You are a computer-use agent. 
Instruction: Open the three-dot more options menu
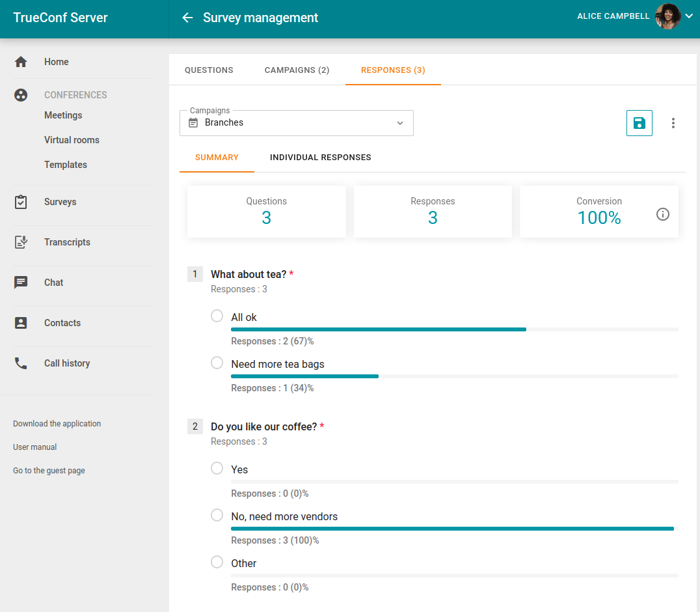[673, 123]
